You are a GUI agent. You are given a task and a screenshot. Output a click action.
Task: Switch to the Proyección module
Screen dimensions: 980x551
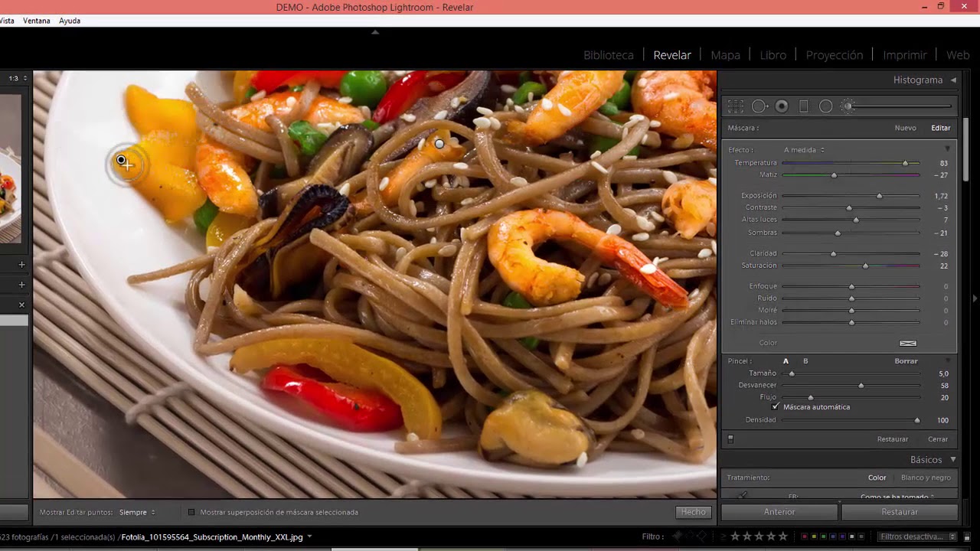pyautogui.click(x=835, y=55)
